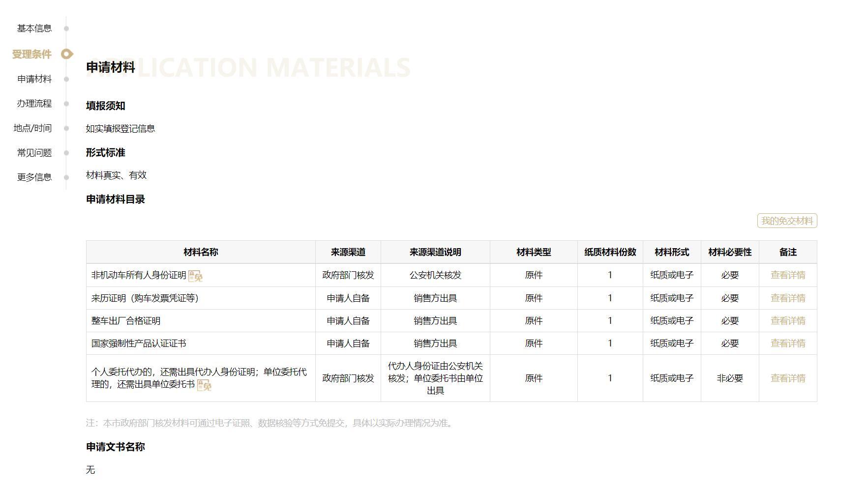This screenshot has height=486, width=868.
Task: Click 来源渠道 column header
Action: coord(348,252)
